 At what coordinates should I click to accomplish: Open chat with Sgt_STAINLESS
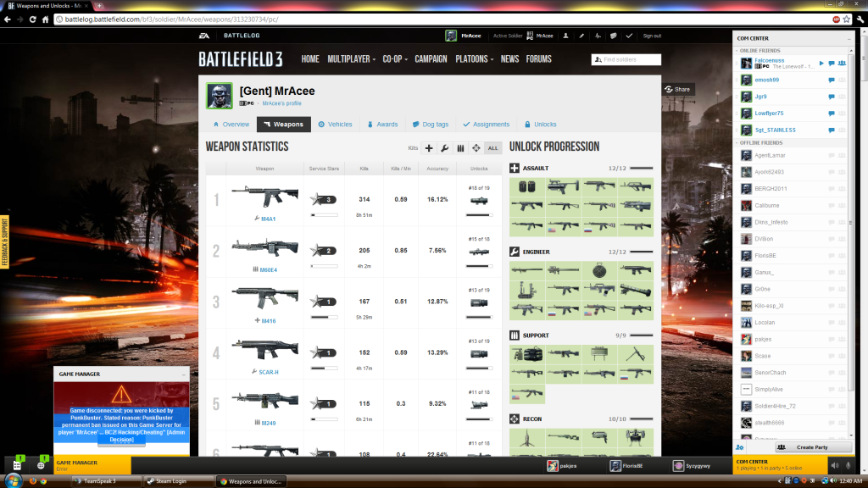(x=832, y=130)
